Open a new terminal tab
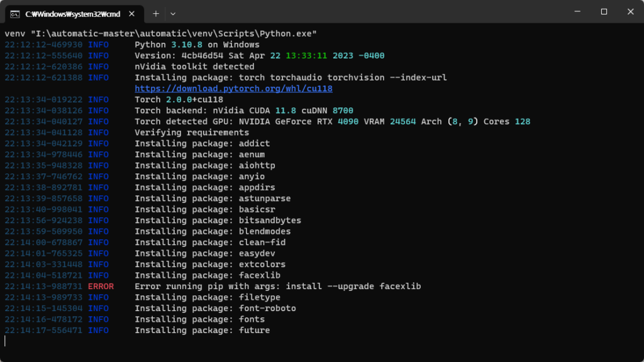 pyautogui.click(x=156, y=14)
